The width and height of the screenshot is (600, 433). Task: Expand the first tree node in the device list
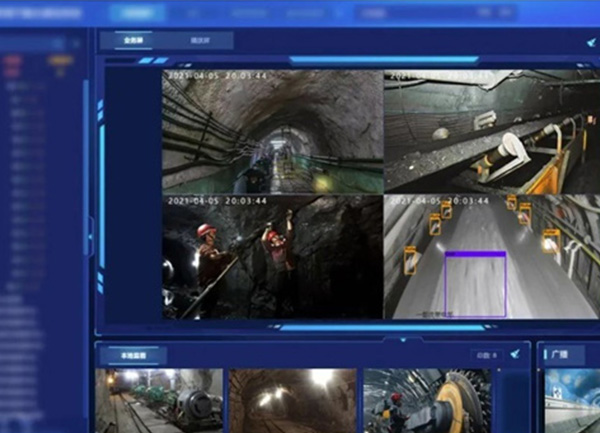[11, 87]
